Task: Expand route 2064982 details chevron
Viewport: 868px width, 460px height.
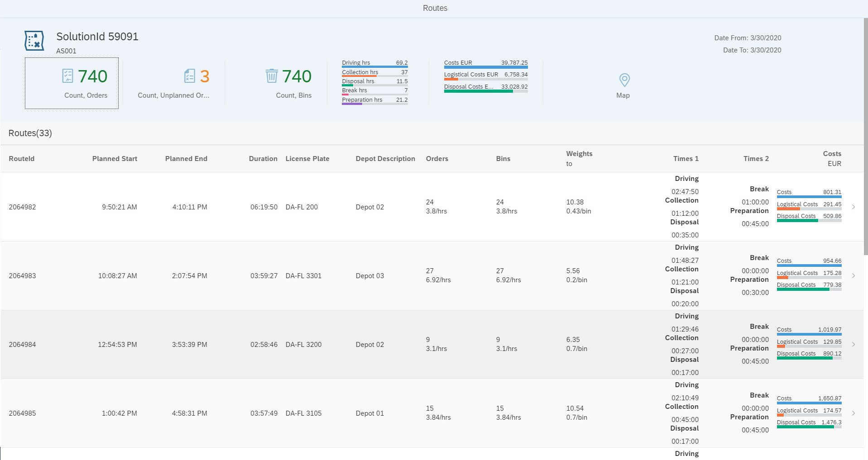Action: tap(854, 207)
